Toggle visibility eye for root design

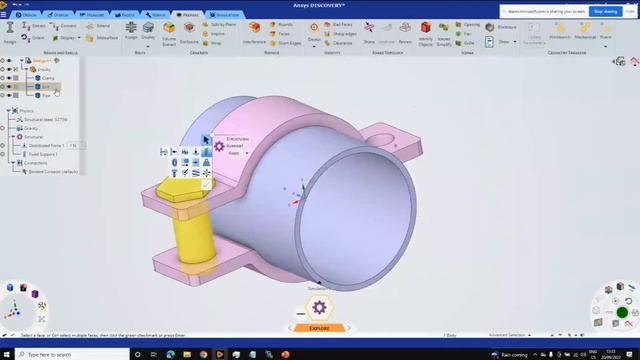[9, 61]
